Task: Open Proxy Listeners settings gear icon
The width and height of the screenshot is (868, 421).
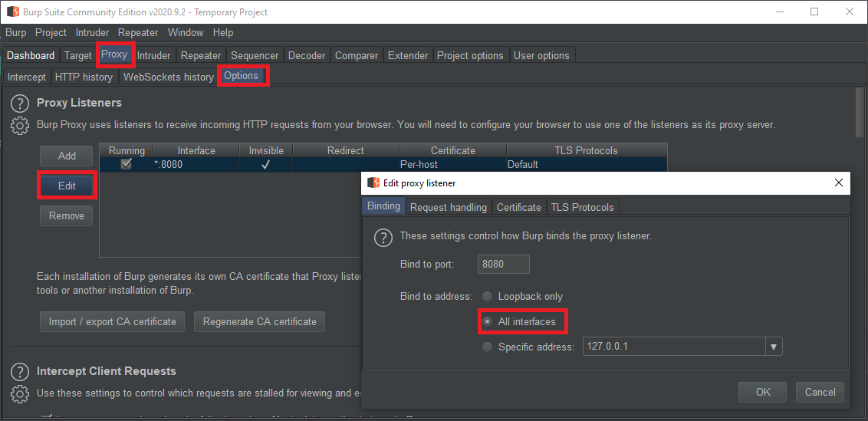Action: 19,126
